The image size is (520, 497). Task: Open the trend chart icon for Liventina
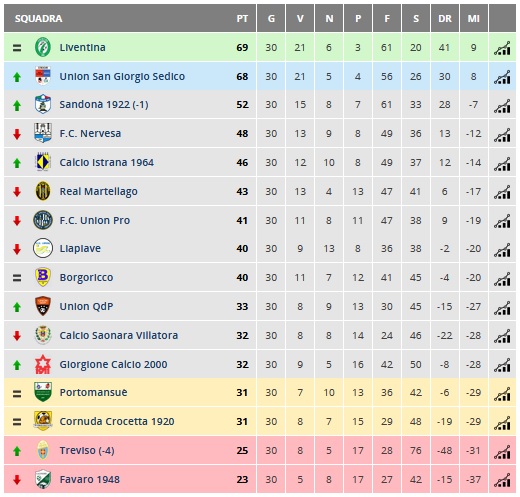click(502, 48)
